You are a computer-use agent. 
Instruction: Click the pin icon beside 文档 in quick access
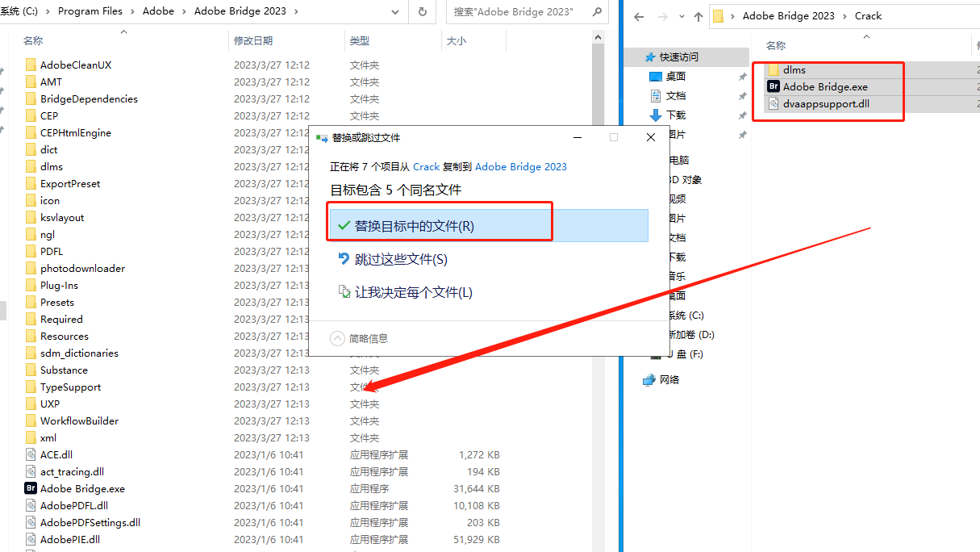pyautogui.click(x=742, y=96)
